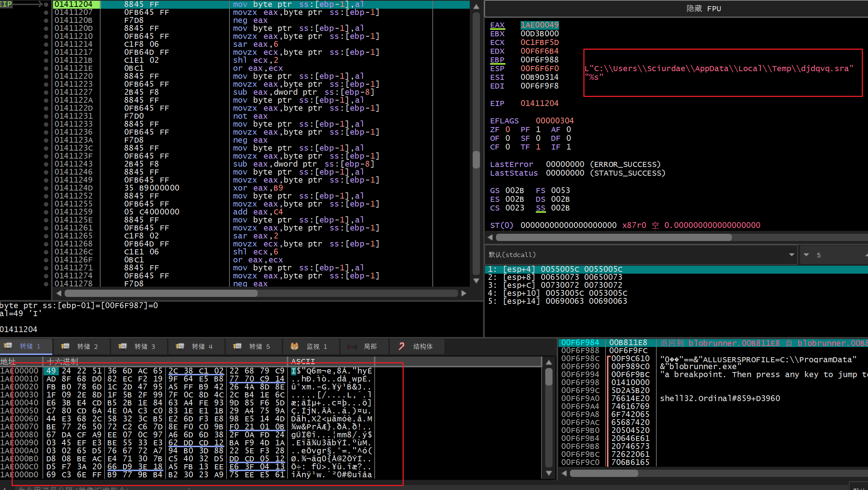Toggle breakpoint dot at address 0141121E
Screen dimensions: 868x490
(46, 68)
